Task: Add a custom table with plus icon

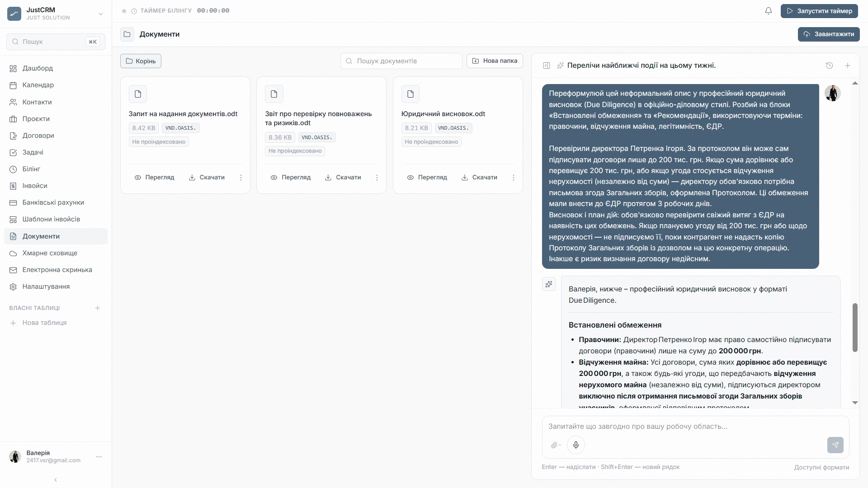Action: (97, 308)
